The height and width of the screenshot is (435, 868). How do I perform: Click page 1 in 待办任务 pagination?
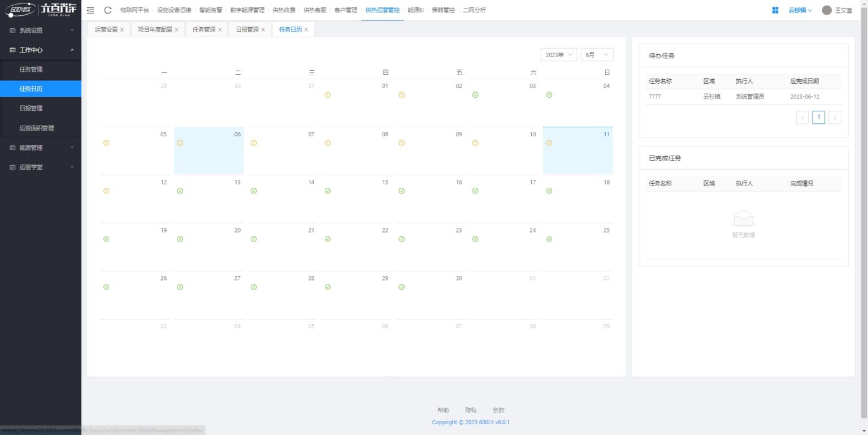(x=818, y=117)
